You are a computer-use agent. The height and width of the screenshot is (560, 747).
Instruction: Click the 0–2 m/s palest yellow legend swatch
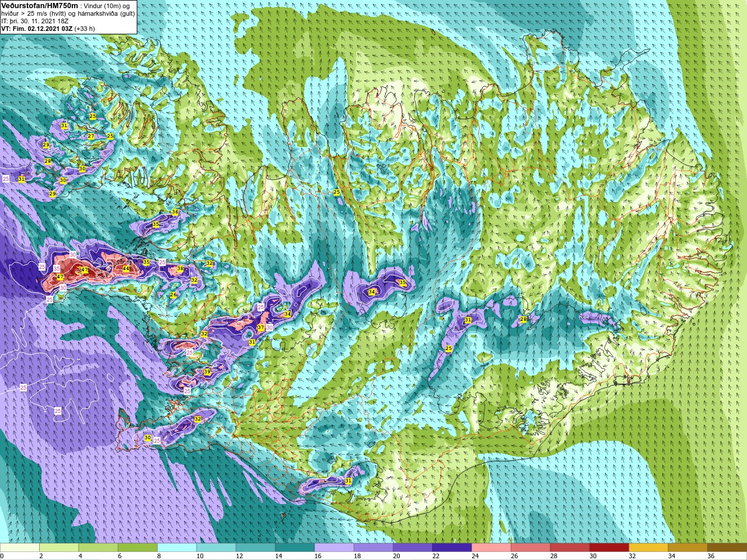[x=20, y=548]
